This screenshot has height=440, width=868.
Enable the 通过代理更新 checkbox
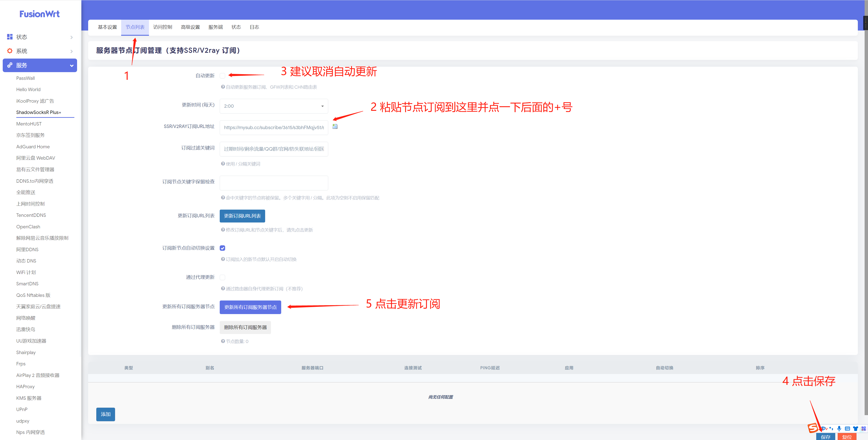(222, 277)
